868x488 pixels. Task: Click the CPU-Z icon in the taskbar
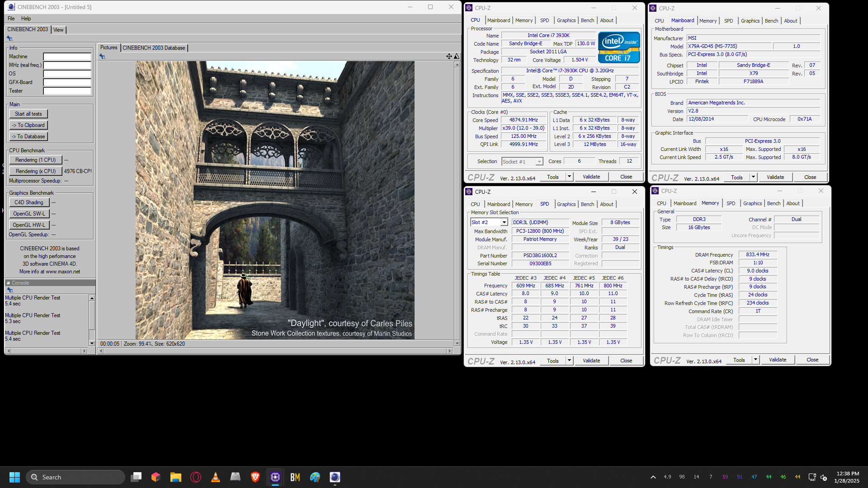tap(275, 477)
